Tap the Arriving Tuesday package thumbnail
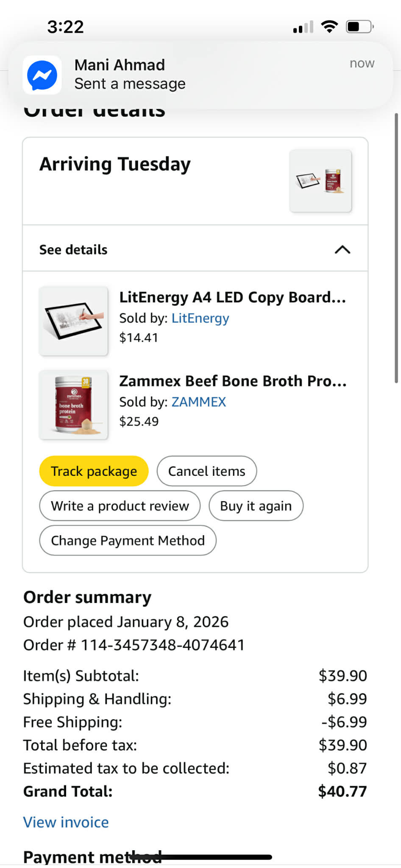 tap(320, 181)
